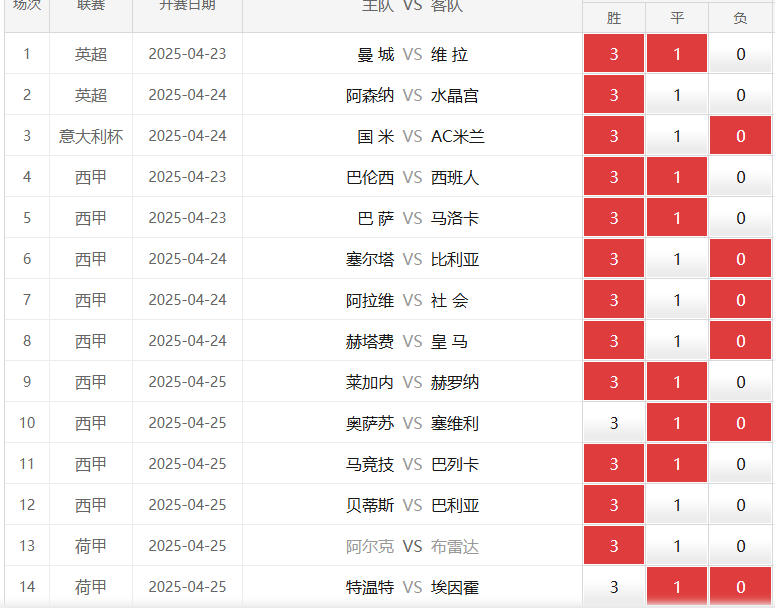Deselect loss (0) for 国米 VS AC米兰
775x609 pixels.
[740, 135]
